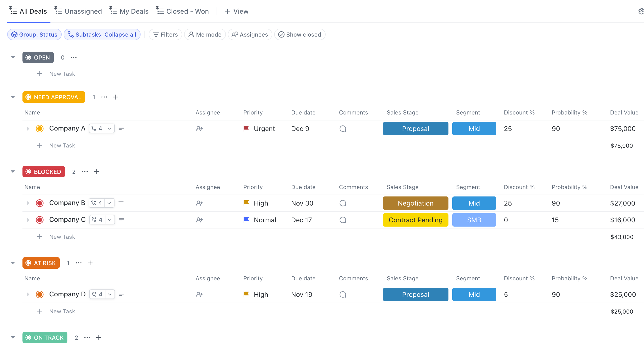Open assignee picker for Company B
The width and height of the screenshot is (644, 348).
point(199,203)
